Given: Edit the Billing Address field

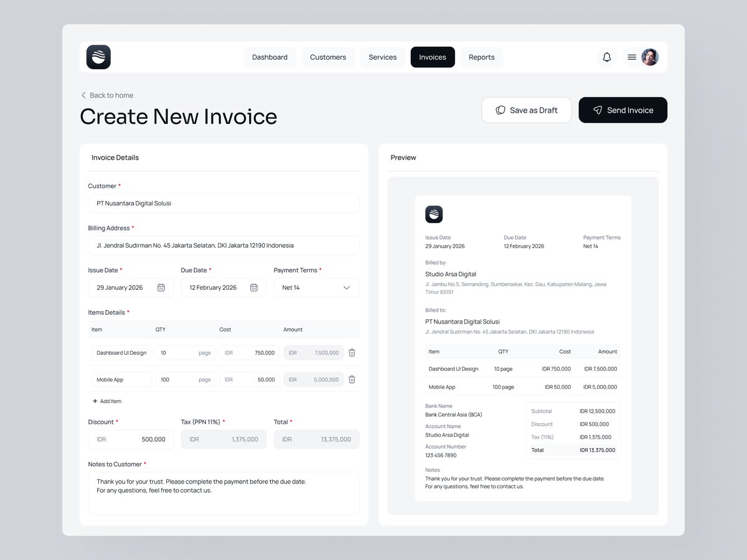Looking at the screenshot, I should click(x=224, y=245).
